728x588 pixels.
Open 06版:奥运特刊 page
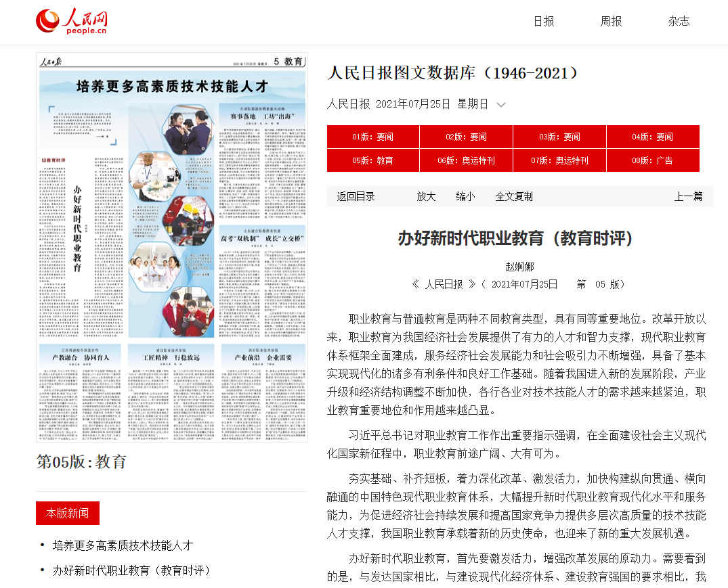[466, 160]
